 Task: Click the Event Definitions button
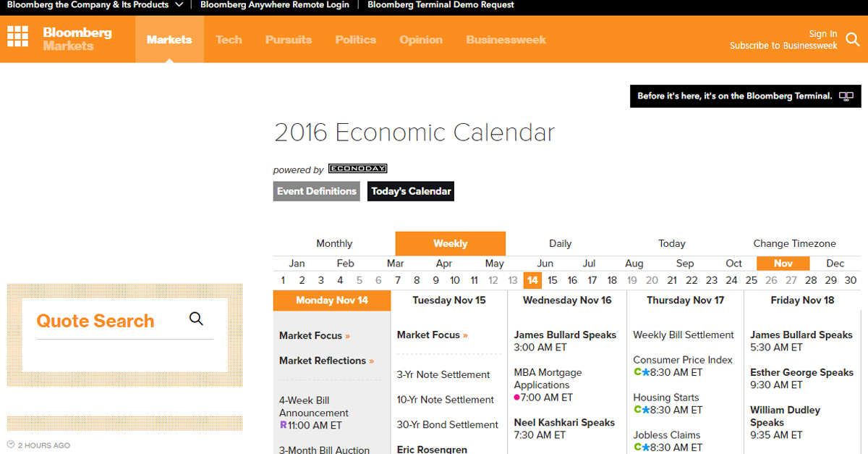tap(316, 191)
